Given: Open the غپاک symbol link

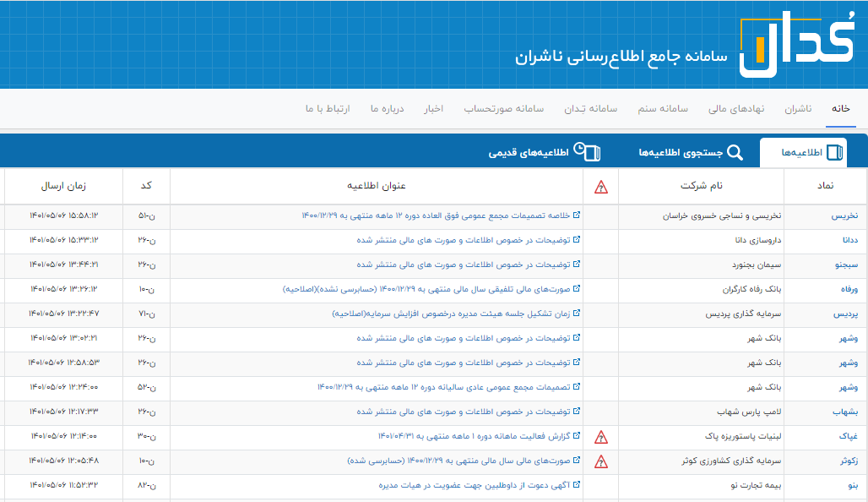Looking at the screenshot, I should click(849, 437).
